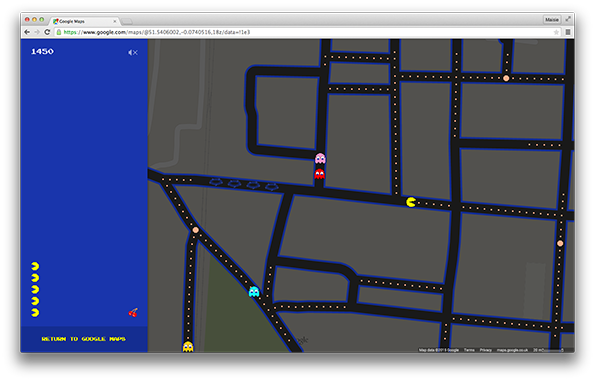The height and width of the screenshot is (381, 595).
Task: Click the Return to Google Maps button
Action: pyautogui.click(x=83, y=339)
